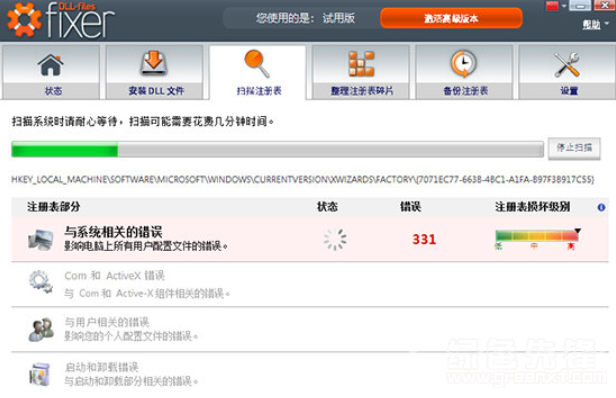The width and height of the screenshot is (616, 398).
Task: Click the 注册表部分 column header
Action: pyautogui.click(x=53, y=207)
